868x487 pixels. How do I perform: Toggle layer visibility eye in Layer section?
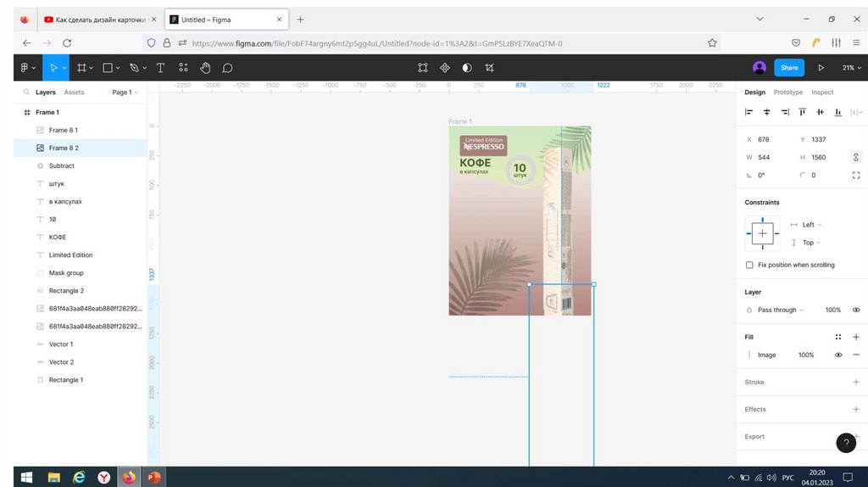point(855,311)
